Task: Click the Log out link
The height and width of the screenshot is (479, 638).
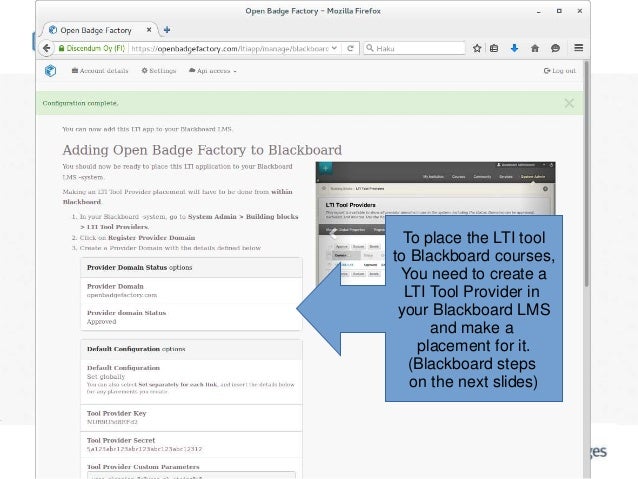Action: [x=559, y=71]
